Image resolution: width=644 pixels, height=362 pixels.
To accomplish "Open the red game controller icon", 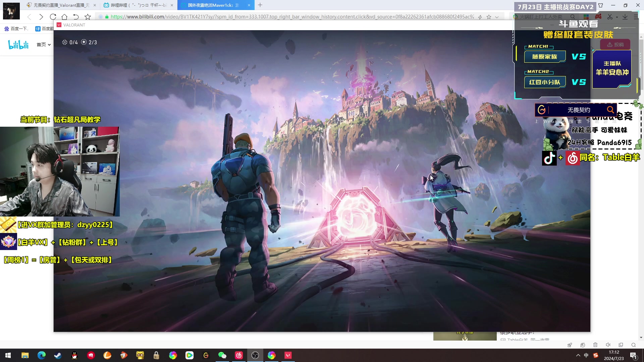I will (598, 17).
